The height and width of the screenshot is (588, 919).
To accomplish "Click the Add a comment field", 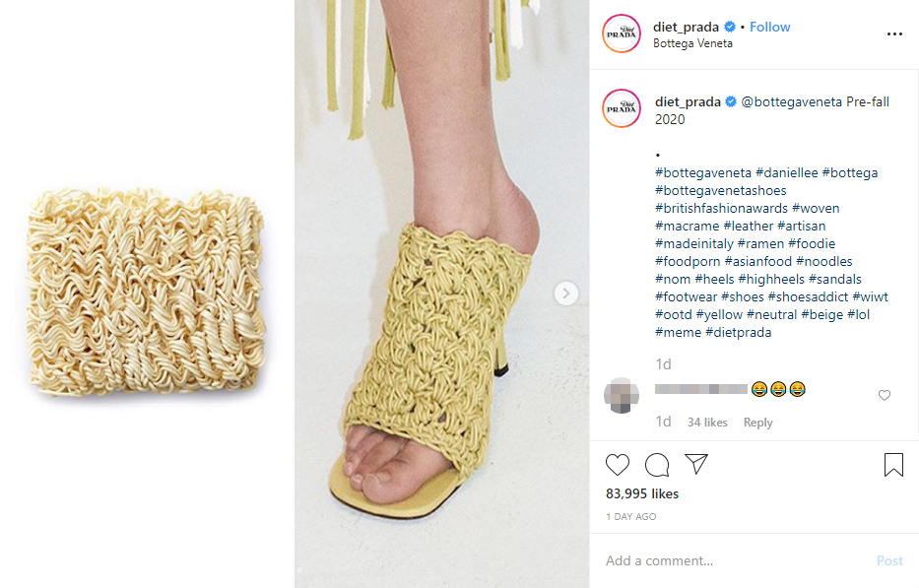I will [733, 561].
